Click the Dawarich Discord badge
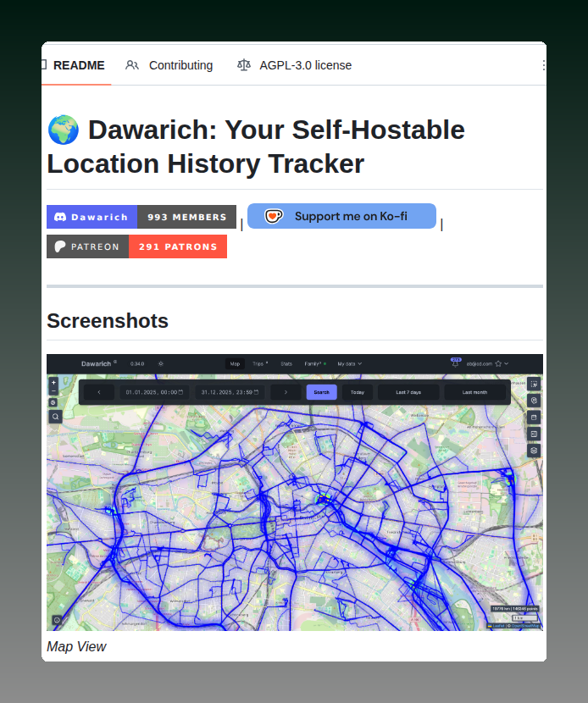 (92, 217)
